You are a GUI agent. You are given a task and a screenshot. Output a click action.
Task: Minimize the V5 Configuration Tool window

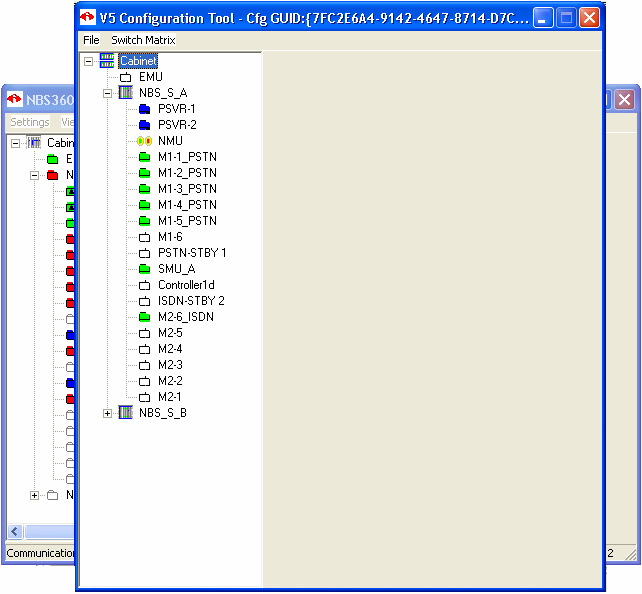[x=543, y=18]
